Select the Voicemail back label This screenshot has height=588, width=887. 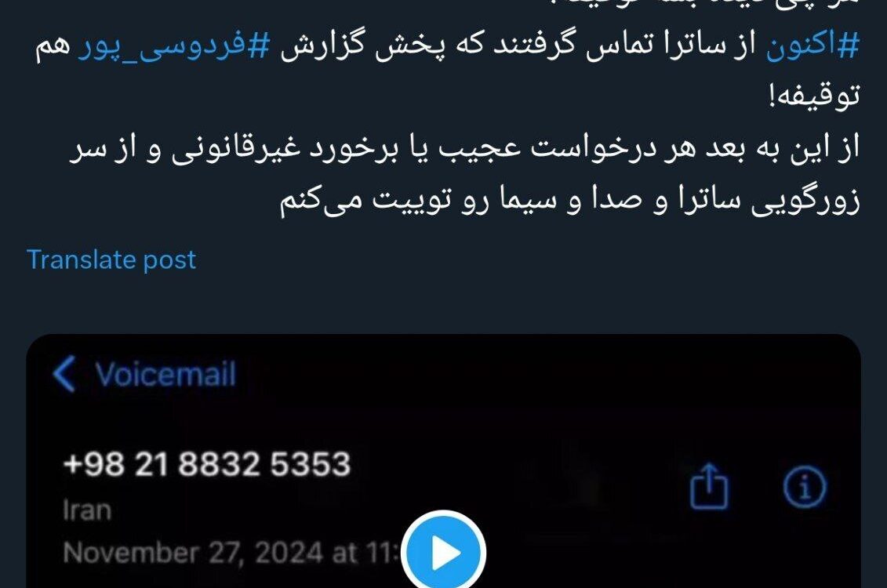(x=165, y=374)
